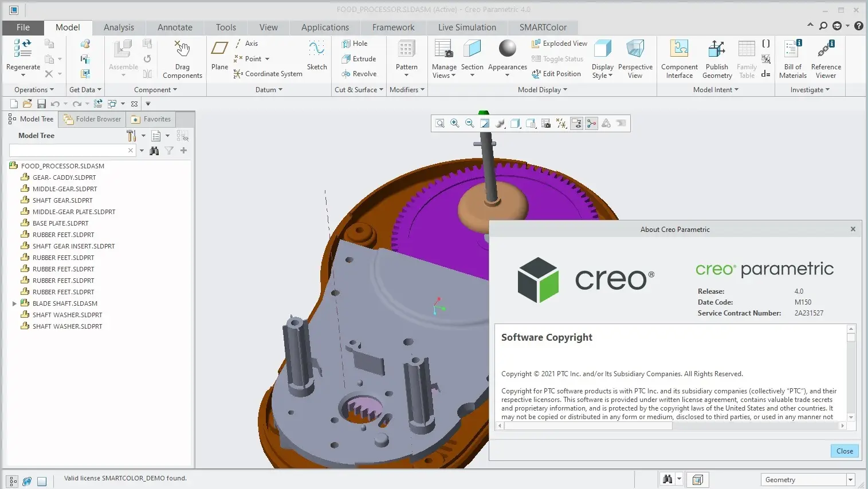Open the Favorites tab
Viewport: 868px width, 489px height.
point(151,119)
